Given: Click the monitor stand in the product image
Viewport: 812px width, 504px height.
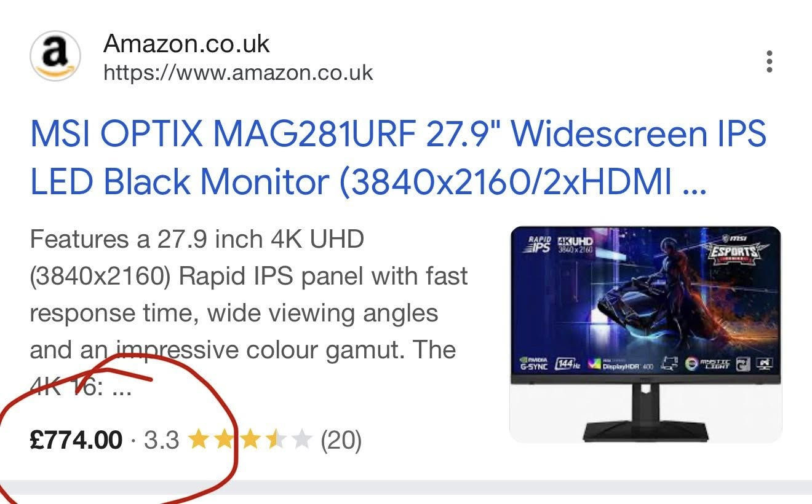Looking at the screenshot, I should [x=645, y=412].
